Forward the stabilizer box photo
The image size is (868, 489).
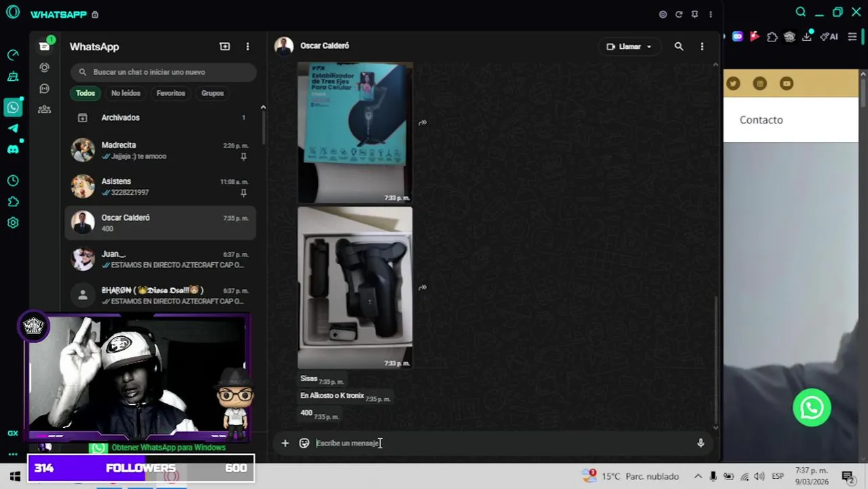tap(422, 123)
